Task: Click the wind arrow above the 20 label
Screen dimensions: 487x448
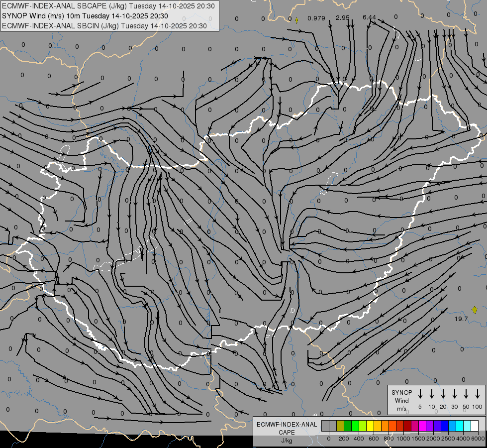Action: [443, 393]
